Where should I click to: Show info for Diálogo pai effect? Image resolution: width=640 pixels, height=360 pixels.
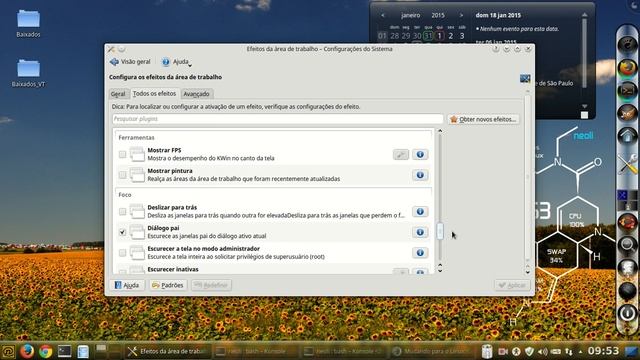click(420, 232)
